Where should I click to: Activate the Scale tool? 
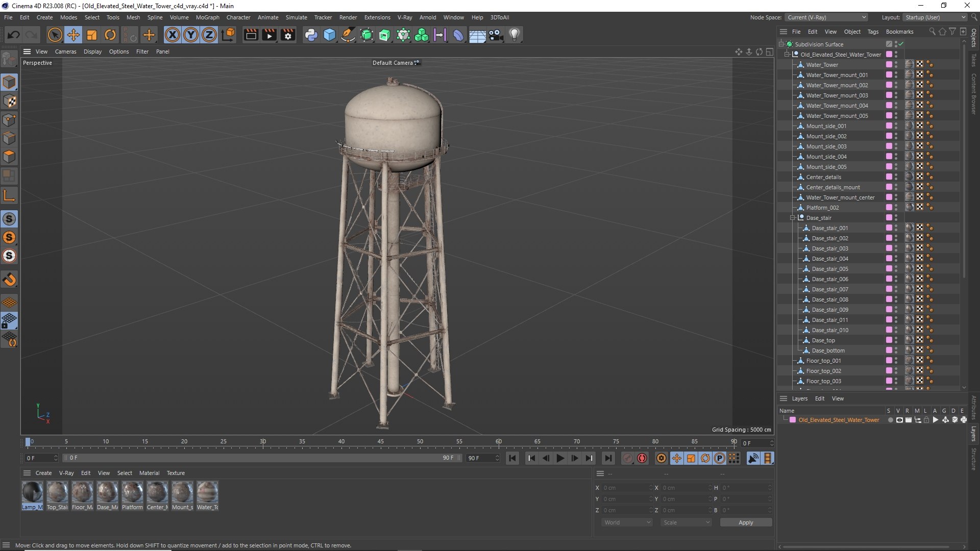click(x=92, y=35)
